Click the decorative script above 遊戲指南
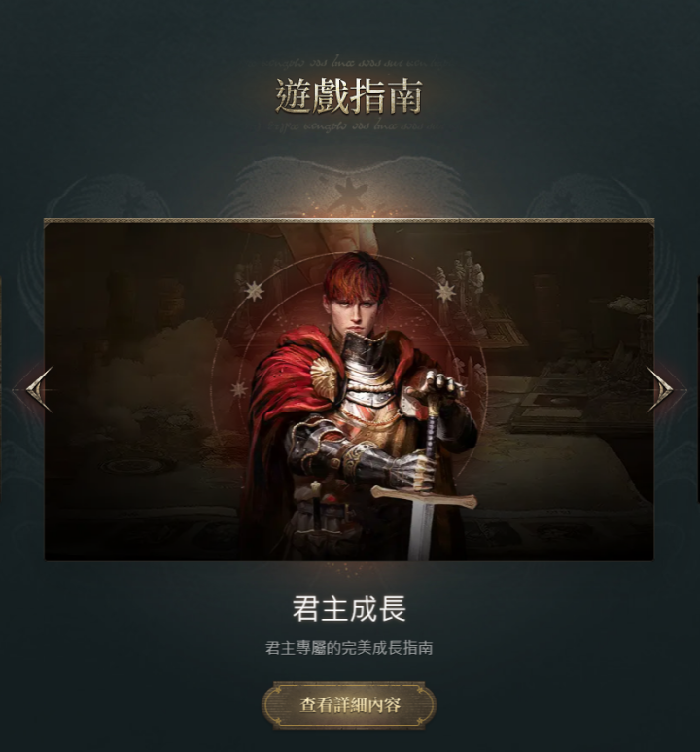700x752 pixels. (349, 63)
